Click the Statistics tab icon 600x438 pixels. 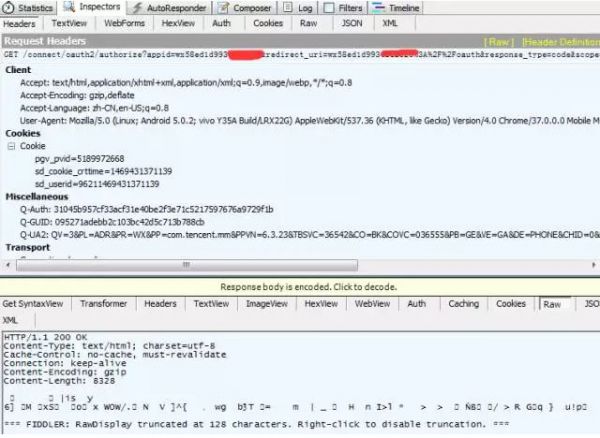[8, 7]
